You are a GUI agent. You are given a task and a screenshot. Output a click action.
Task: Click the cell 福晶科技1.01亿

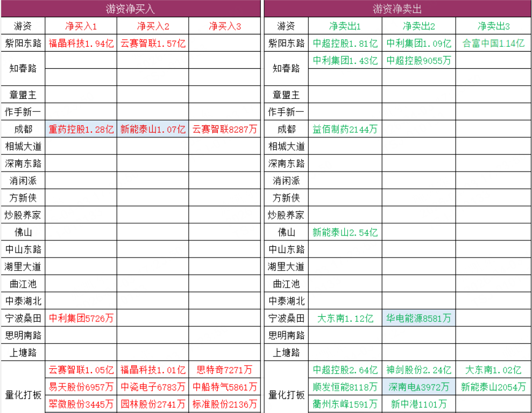pyautogui.click(x=153, y=369)
